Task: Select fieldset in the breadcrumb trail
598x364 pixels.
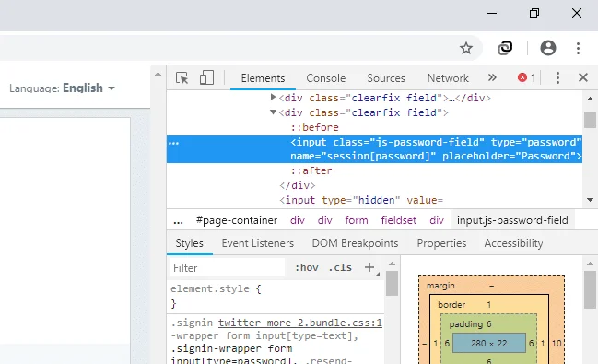Action: (x=399, y=220)
